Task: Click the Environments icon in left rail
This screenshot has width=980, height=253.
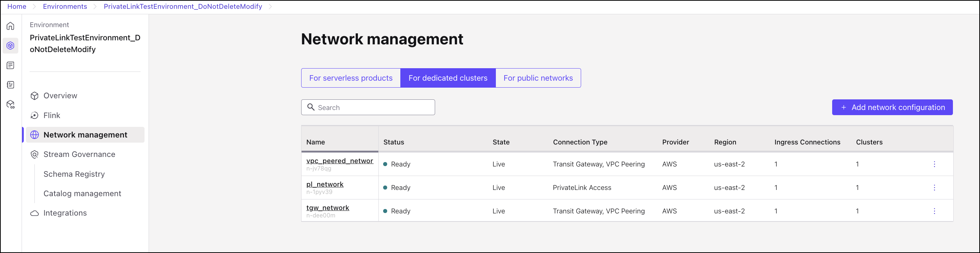Action: coord(11,46)
